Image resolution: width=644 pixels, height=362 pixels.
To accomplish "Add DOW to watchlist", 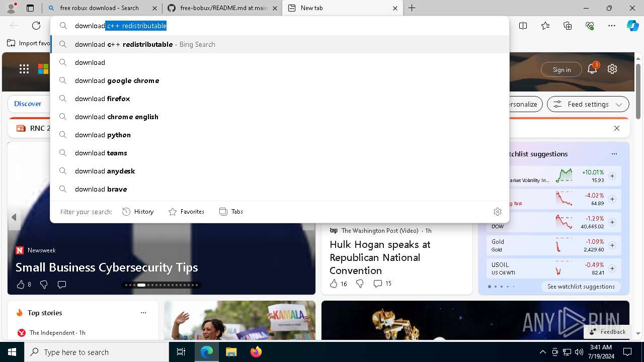I will point(612,222).
